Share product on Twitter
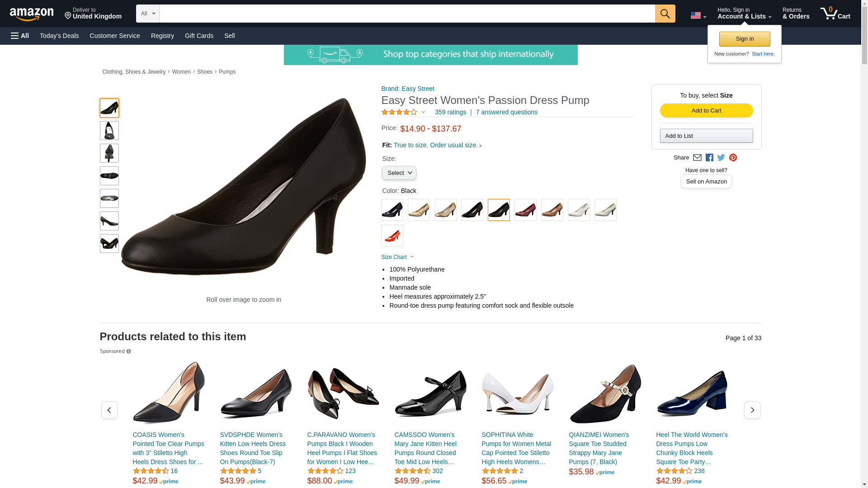This screenshot has height=488, width=868. tap(721, 158)
